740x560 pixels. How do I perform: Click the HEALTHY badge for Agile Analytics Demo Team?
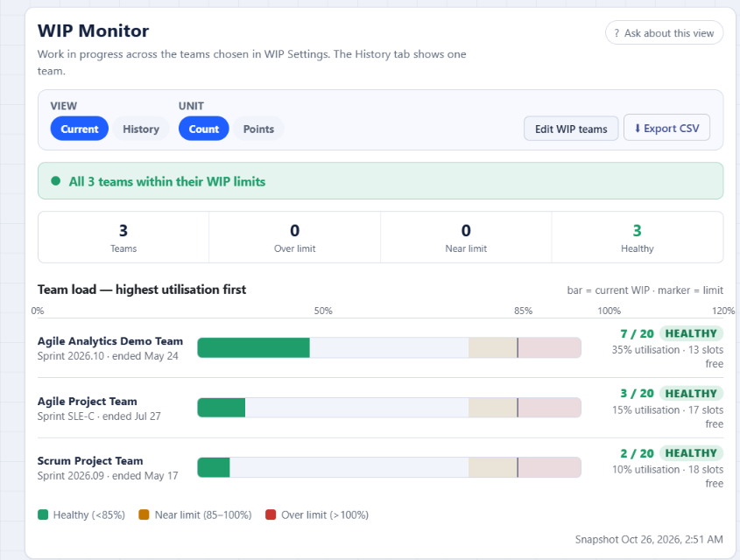pyautogui.click(x=691, y=333)
